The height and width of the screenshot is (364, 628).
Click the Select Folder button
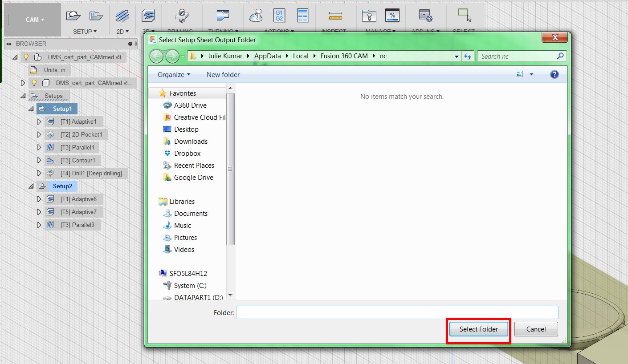click(x=479, y=329)
